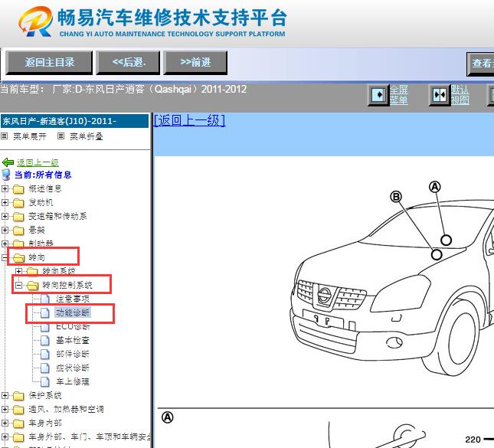The image size is (494, 448).
Task: Select the 通风、加热器和空调 folder label
Action: [x=66, y=410]
